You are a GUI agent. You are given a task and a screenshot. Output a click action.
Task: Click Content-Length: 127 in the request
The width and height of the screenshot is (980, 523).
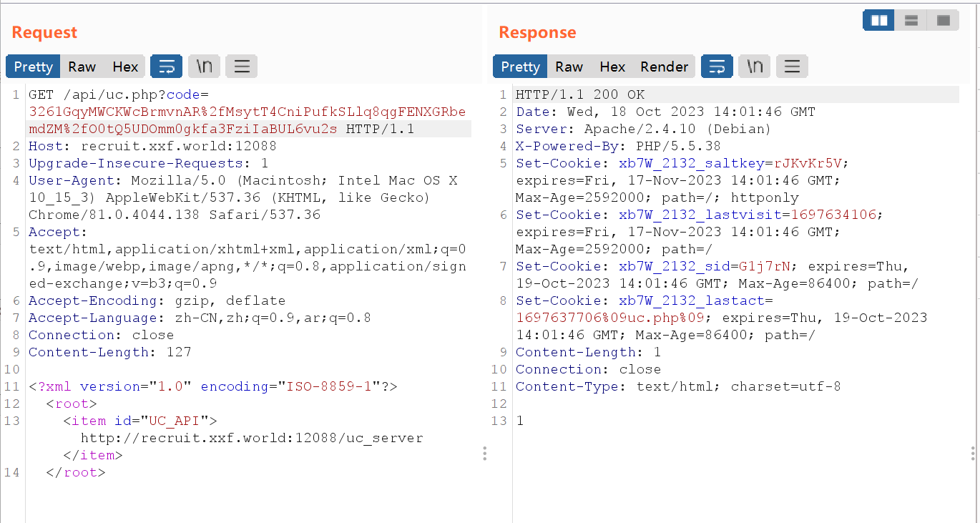click(x=110, y=352)
